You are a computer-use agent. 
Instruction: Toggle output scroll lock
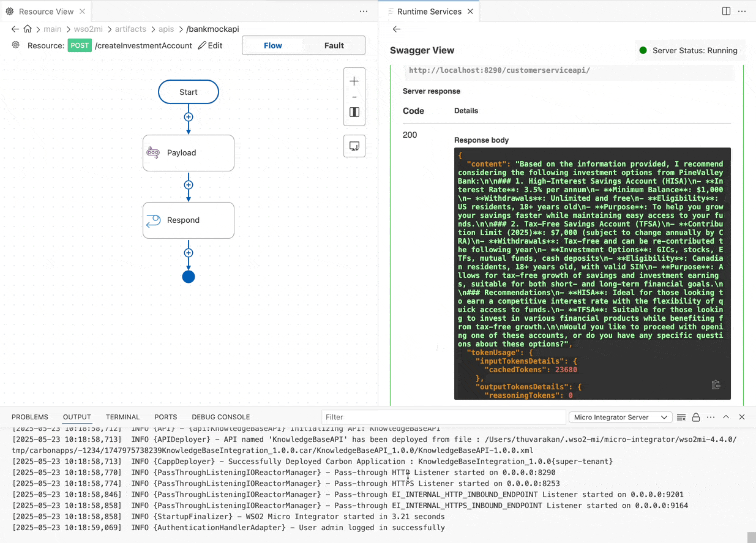point(696,418)
